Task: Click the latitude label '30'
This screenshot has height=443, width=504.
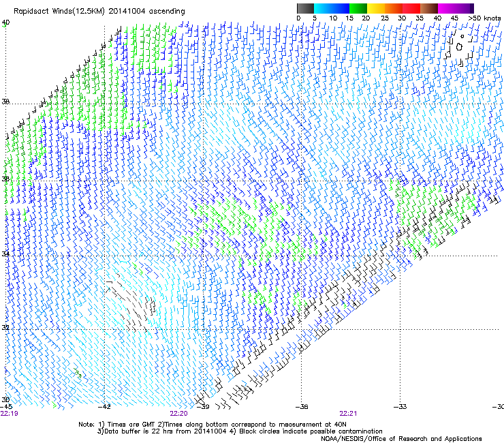Action: click(5, 399)
